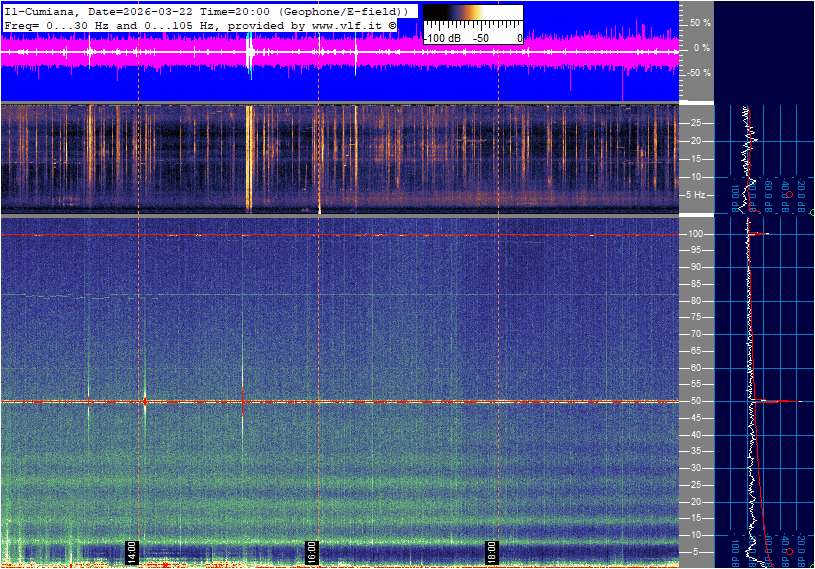Click the 18:00 time marker label
This screenshot has height=569, width=815.
[492, 551]
